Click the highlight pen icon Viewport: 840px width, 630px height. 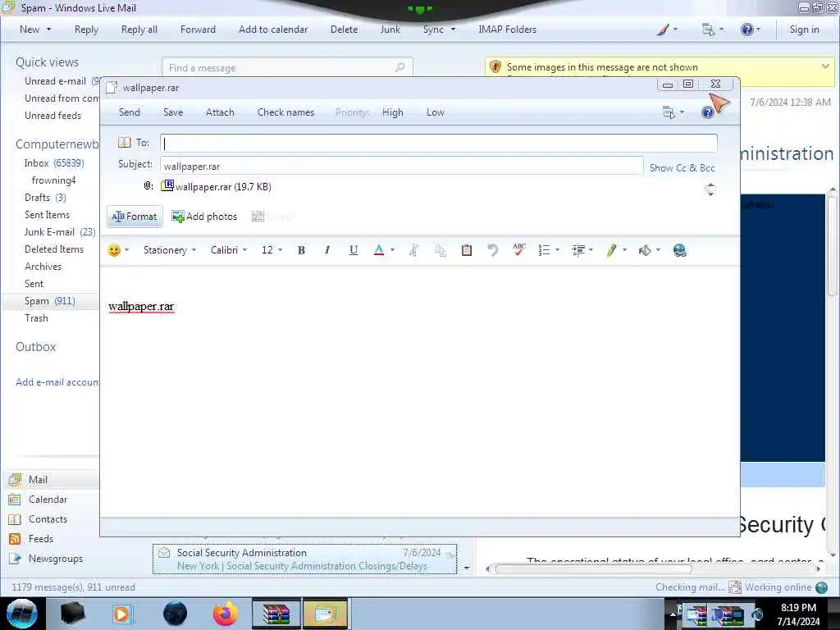click(611, 250)
